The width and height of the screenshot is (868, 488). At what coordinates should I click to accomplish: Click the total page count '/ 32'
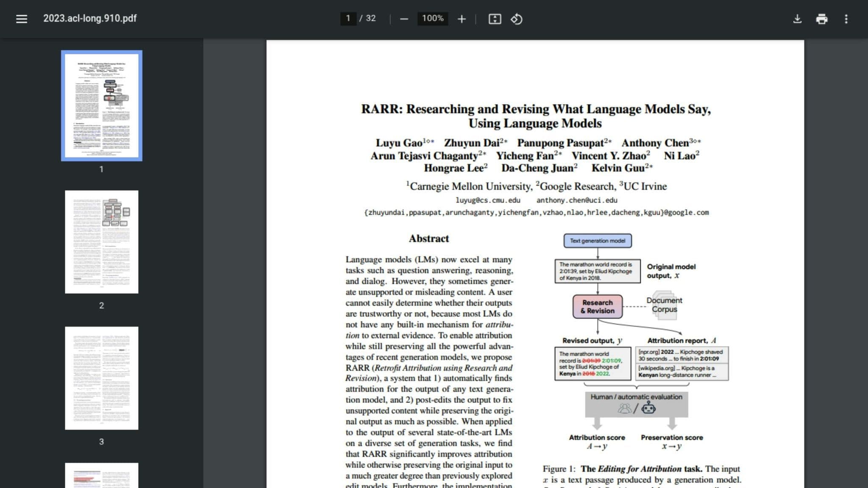pyautogui.click(x=367, y=18)
